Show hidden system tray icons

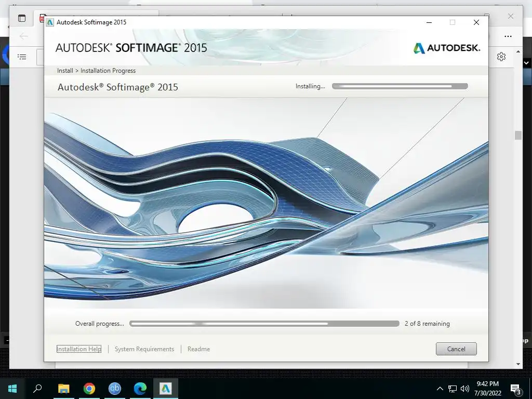coord(440,389)
